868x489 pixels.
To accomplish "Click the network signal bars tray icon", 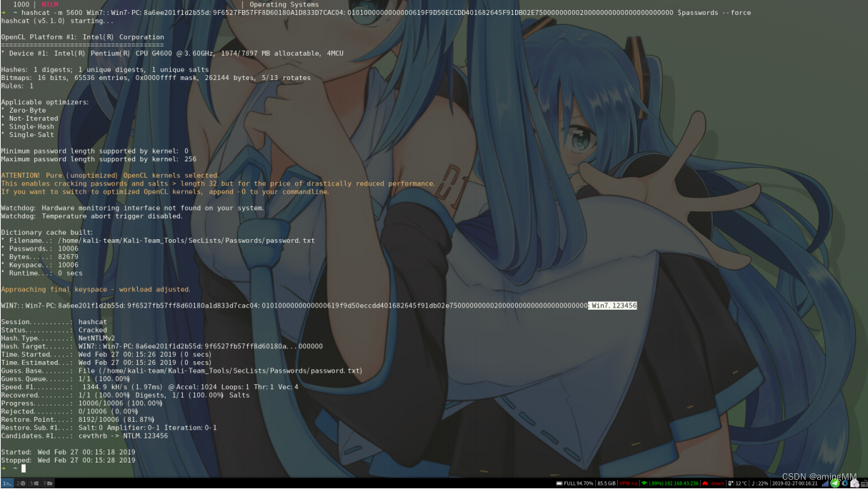I will [824, 483].
